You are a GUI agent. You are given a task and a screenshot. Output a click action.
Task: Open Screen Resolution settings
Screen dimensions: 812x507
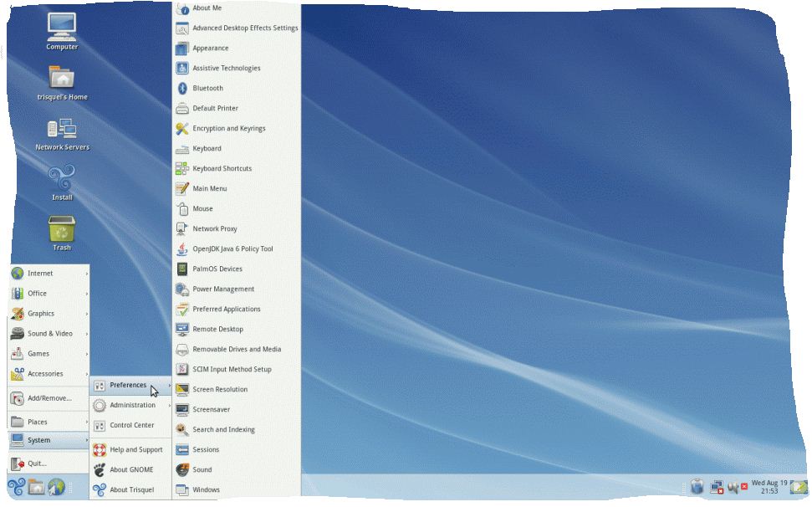pyautogui.click(x=236, y=389)
